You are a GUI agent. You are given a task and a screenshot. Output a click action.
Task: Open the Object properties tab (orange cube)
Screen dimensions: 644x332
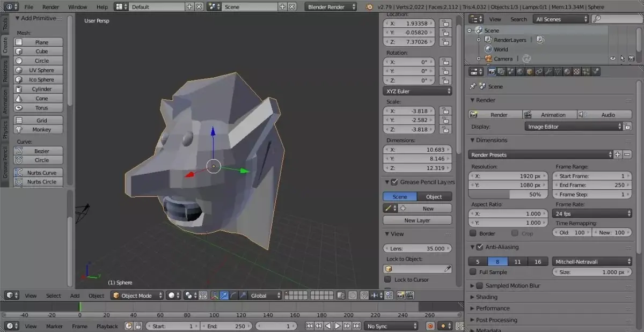[x=529, y=71]
